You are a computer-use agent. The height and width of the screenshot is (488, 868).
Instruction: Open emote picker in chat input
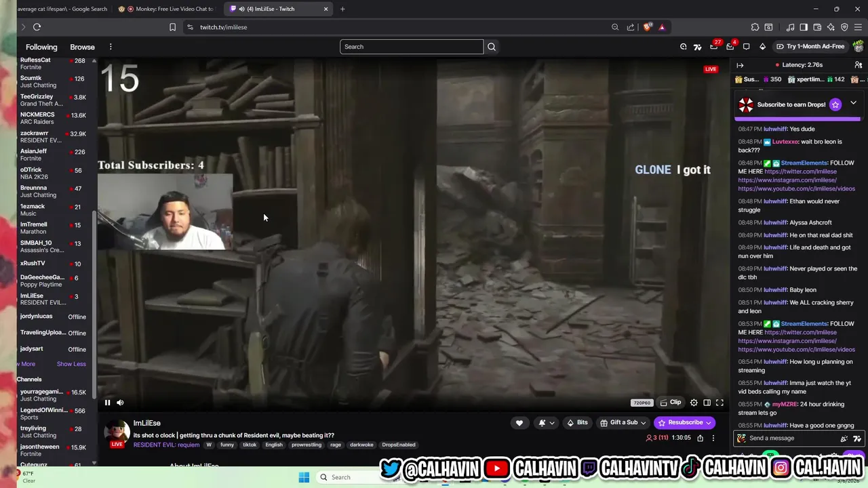coord(844,439)
